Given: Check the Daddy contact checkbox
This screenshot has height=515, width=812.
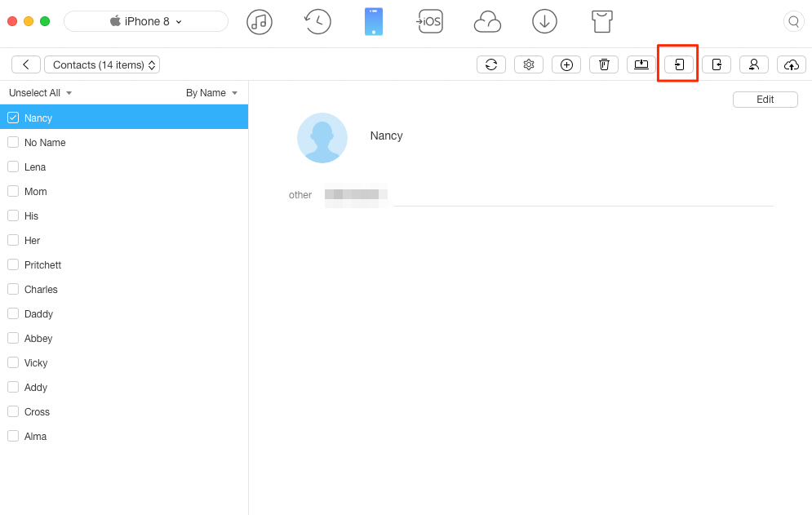Looking at the screenshot, I should 13,313.
